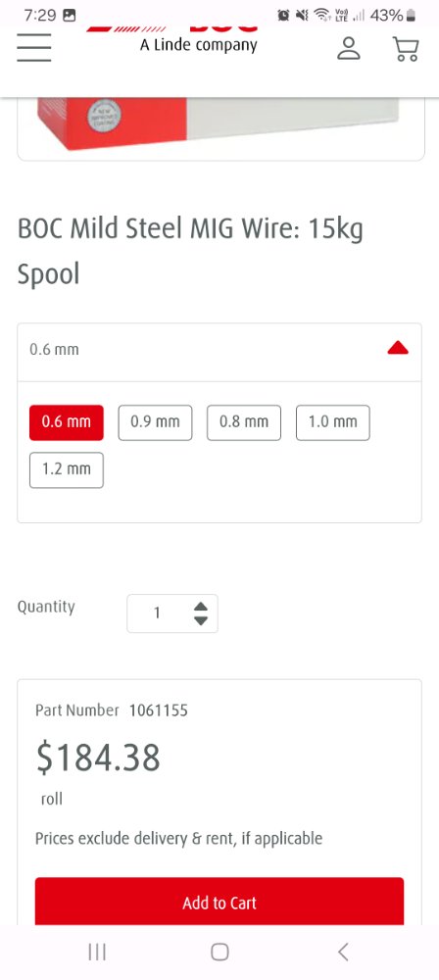Open Android recent apps button

[97, 952]
